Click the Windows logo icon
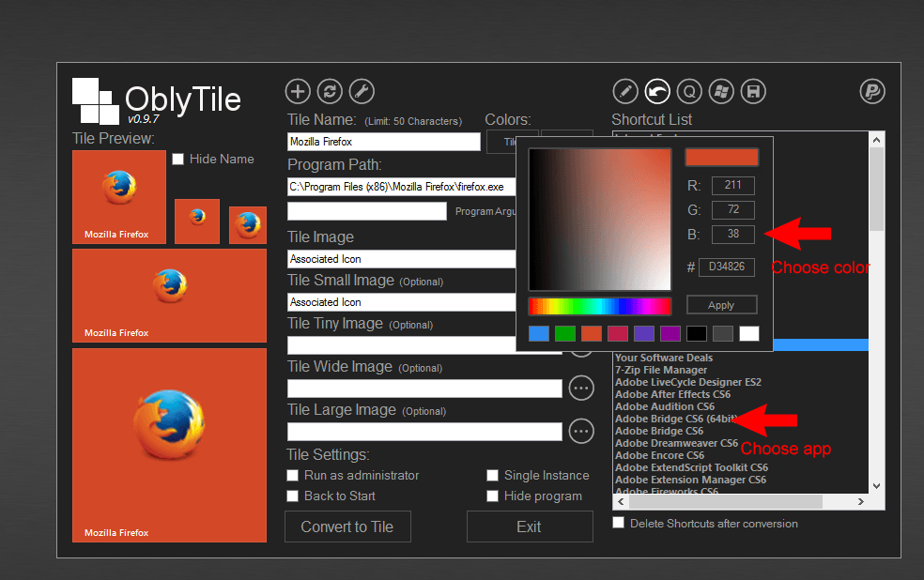This screenshot has width=924, height=580. (x=721, y=91)
